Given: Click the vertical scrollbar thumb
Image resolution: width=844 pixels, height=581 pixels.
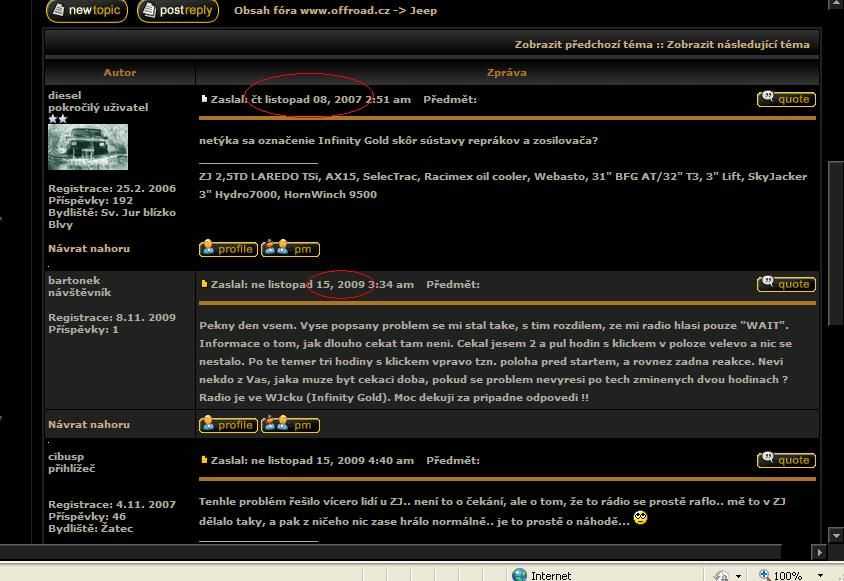Looking at the screenshot, I should coord(835,242).
